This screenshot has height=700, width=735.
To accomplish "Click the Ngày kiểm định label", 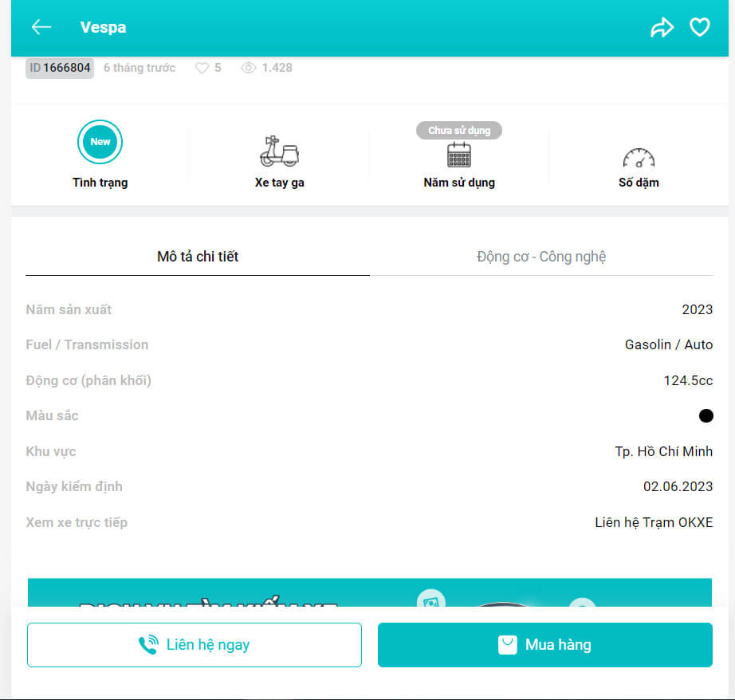I will (x=74, y=486).
